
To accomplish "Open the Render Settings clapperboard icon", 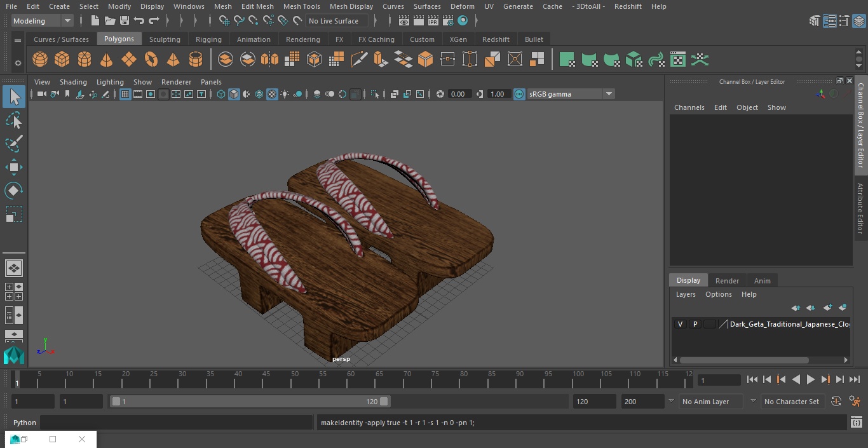I will [x=448, y=21].
